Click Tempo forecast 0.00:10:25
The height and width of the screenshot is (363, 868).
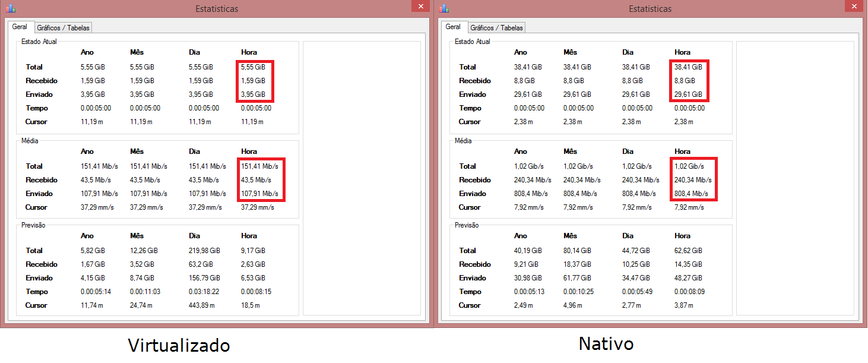[578, 292]
